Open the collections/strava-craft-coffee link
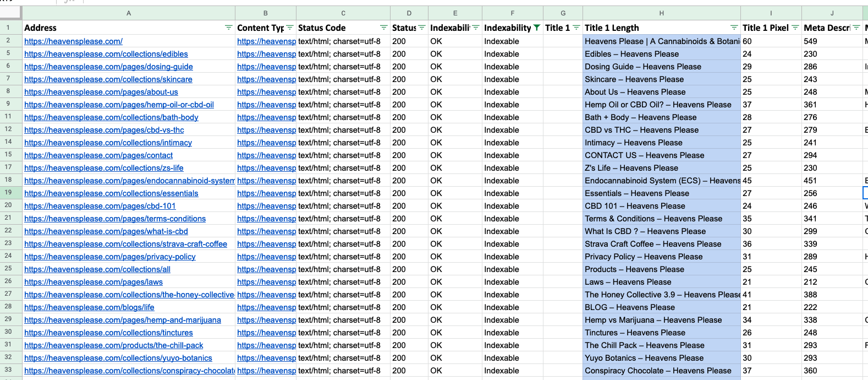The height and width of the screenshot is (380, 868). point(125,244)
